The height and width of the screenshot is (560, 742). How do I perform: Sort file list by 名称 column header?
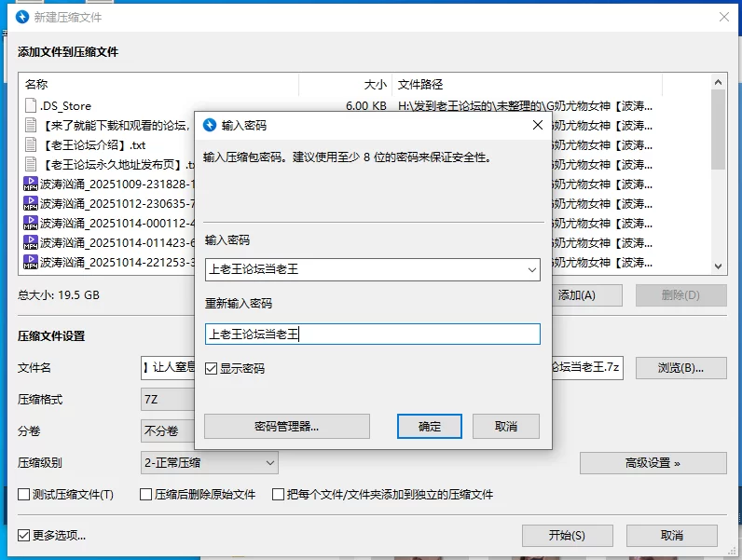158,85
